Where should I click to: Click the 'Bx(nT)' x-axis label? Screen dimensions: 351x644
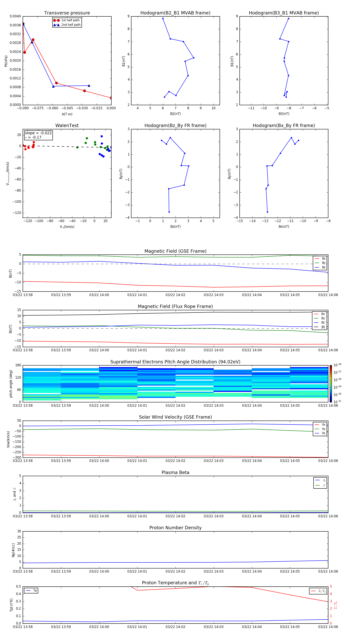[284, 227]
